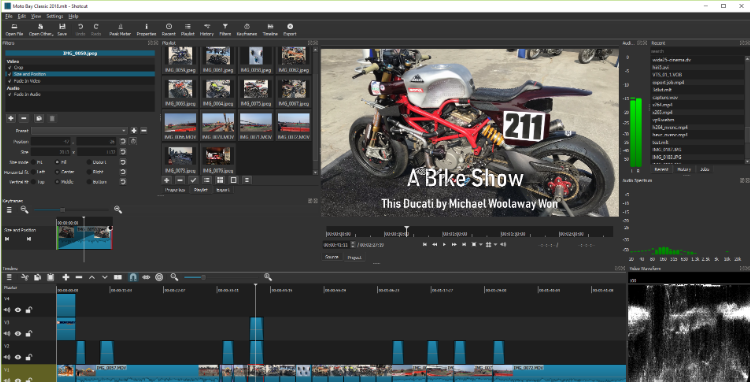Click the Undo toolbar icon

[80, 30]
